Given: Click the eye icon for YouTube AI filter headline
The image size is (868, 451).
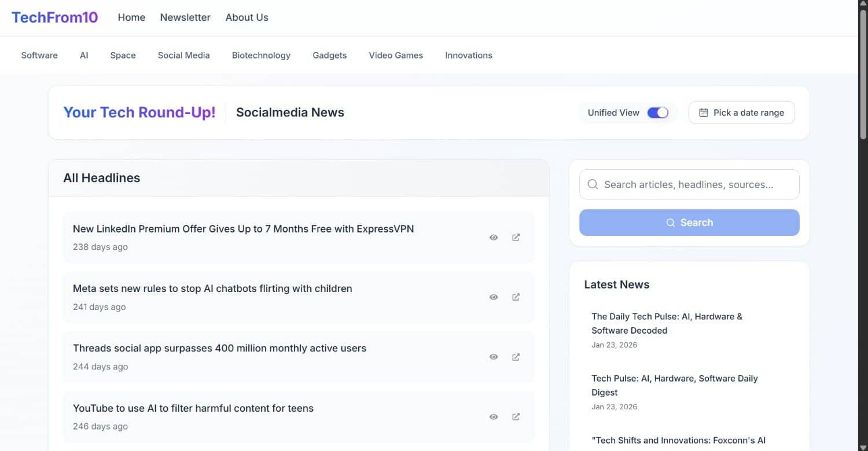Looking at the screenshot, I should pos(494,417).
